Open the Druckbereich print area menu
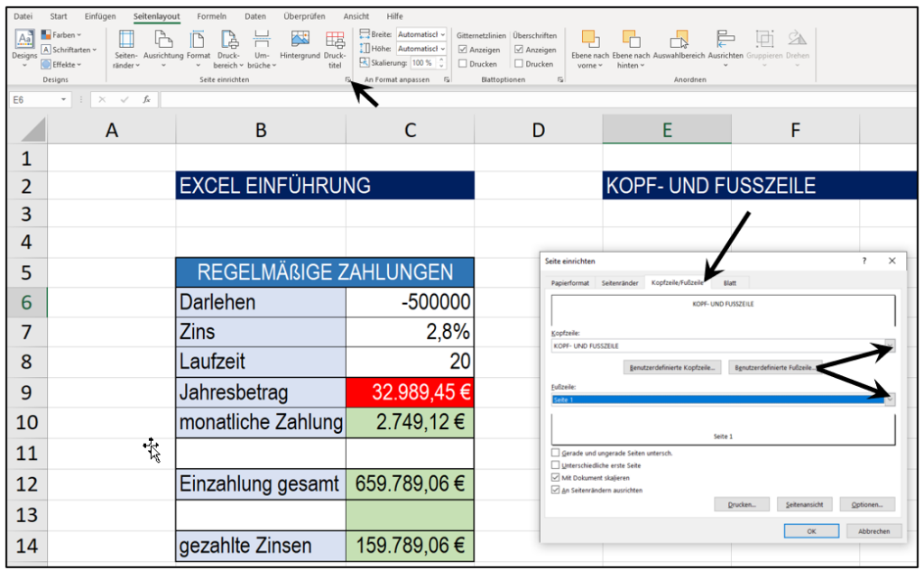This screenshot has width=924, height=570. pos(228,50)
